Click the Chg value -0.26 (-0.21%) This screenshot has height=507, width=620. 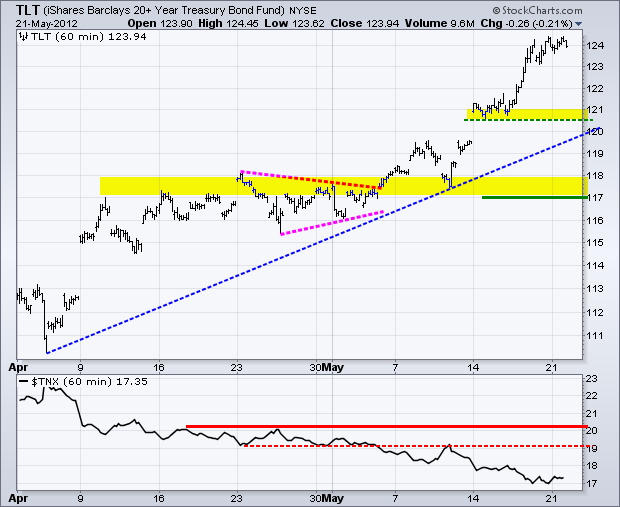pos(539,24)
